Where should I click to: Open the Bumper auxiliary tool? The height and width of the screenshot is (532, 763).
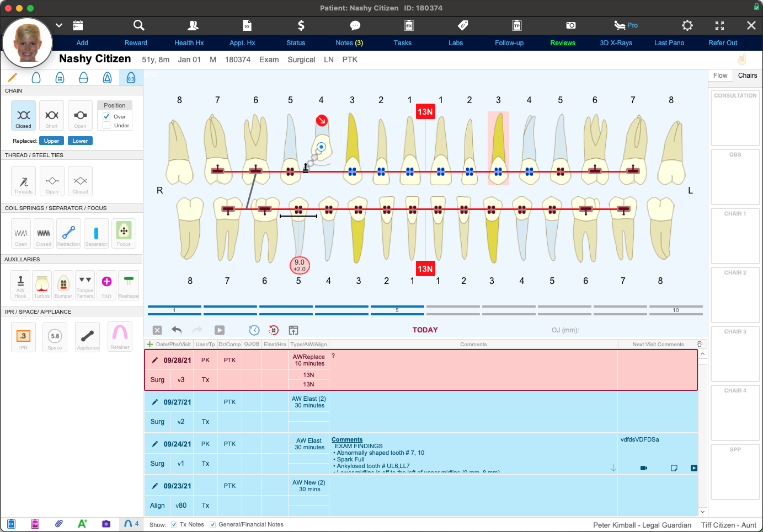pyautogui.click(x=63, y=285)
